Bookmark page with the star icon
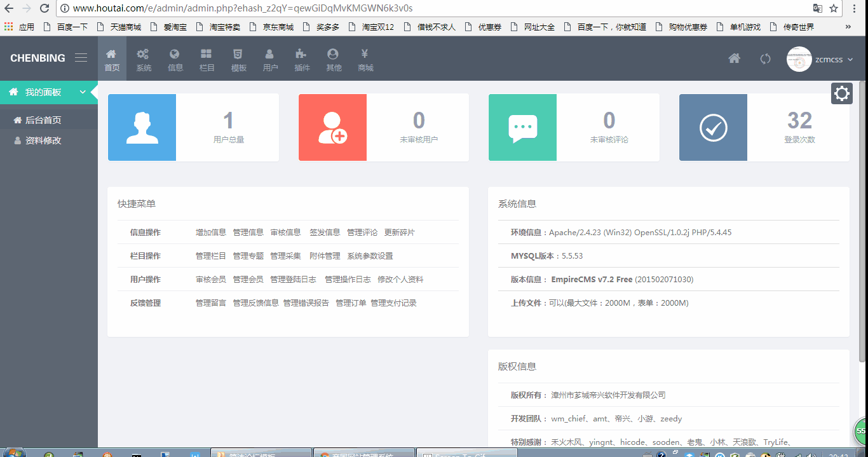The height and width of the screenshot is (457, 868). pyautogui.click(x=834, y=8)
